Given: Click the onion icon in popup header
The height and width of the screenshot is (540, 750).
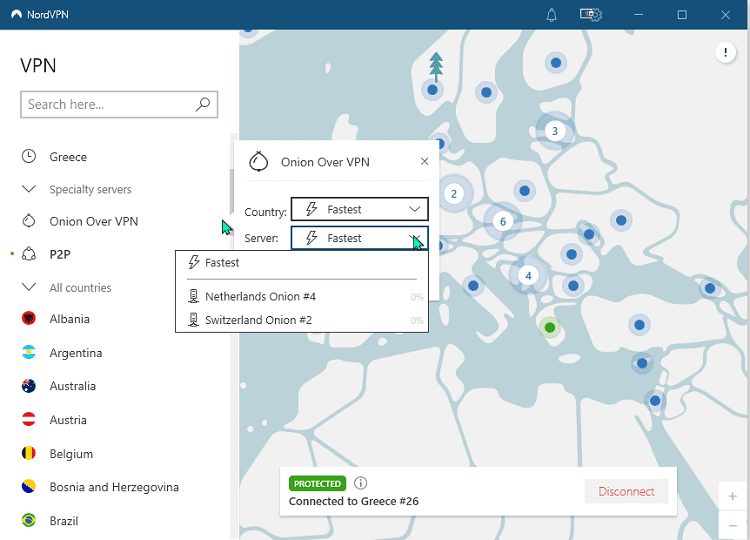Looking at the screenshot, I should click(258, 162).
